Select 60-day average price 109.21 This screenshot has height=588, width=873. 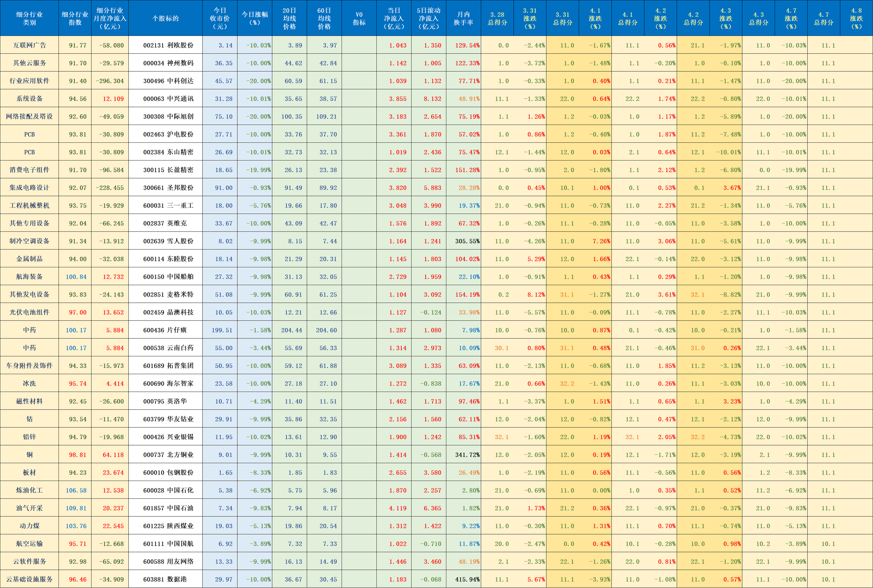point(326,117)
